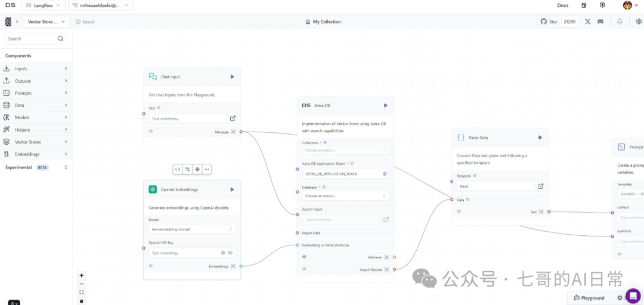644x305 pixels.
Task: Open the Astra DB Collection dropdown
Action: click(345, 150)
